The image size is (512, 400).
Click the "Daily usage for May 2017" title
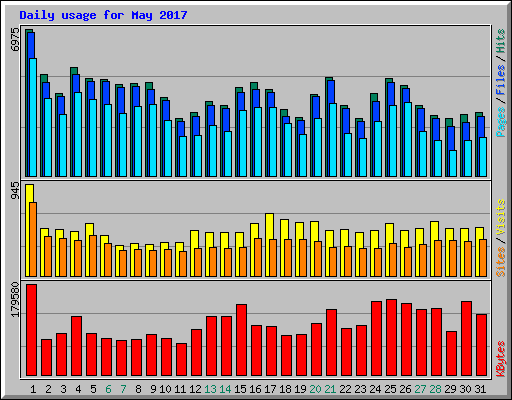pyautogui.click(x=103, y=15)
